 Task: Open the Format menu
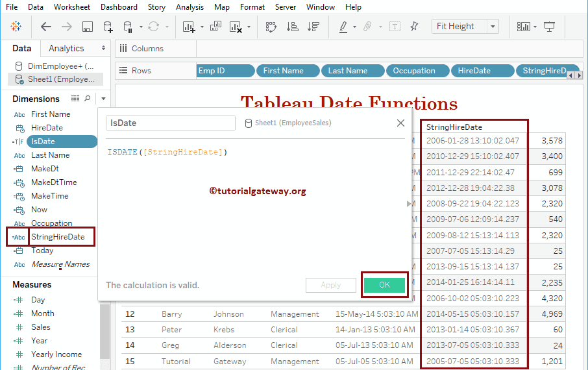[x=252, y=7]
